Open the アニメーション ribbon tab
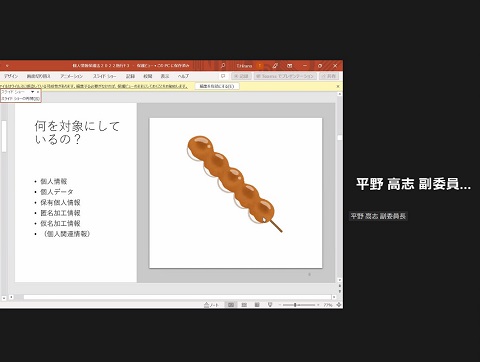The width and height of the screenshot is (480, 362). coord(71,76)
